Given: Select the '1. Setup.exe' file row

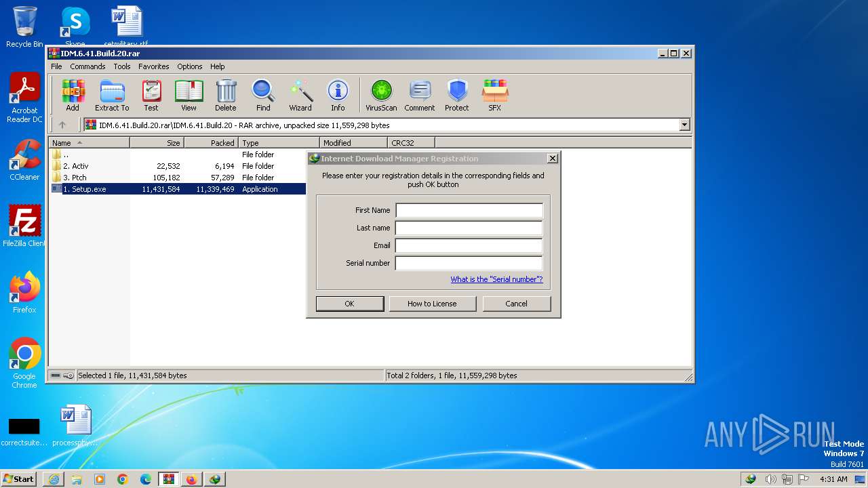Looking at the screenshot, I should [x=178, y=189].
